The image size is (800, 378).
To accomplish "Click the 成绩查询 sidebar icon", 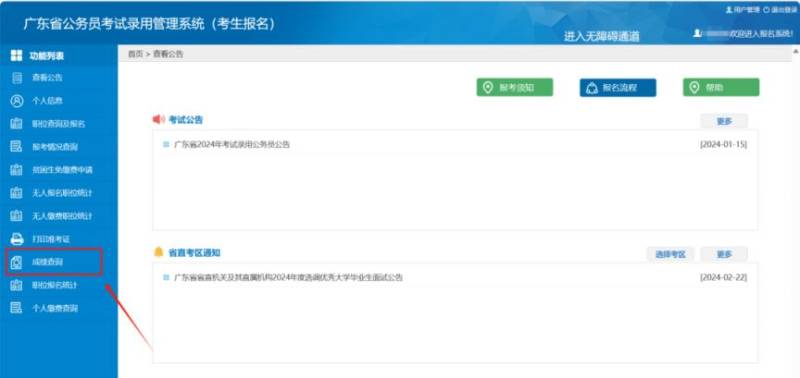I will pyautogui.click(x=17, y=262).
